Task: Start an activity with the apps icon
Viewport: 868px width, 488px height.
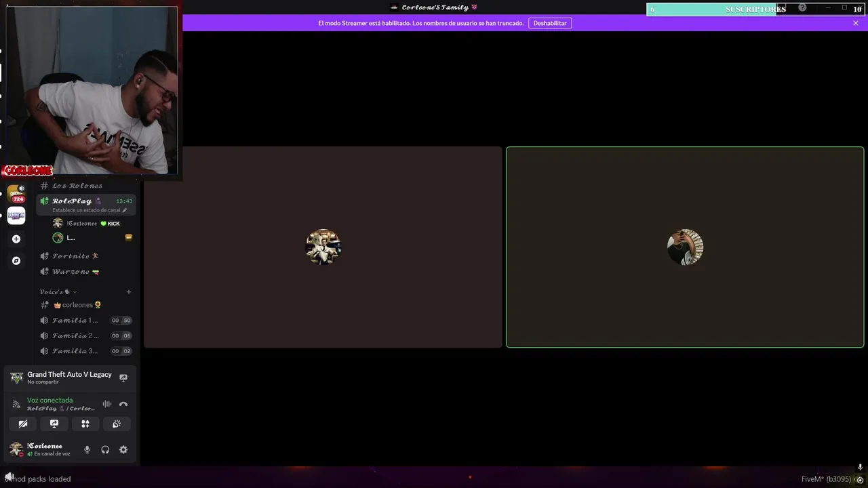Action: [x=85, y=424]
